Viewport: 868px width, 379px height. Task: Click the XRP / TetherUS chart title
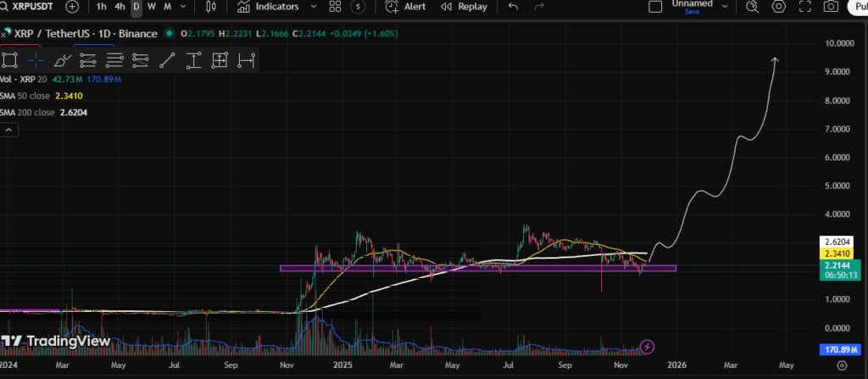pyautogui.click(x=85, y=34)
